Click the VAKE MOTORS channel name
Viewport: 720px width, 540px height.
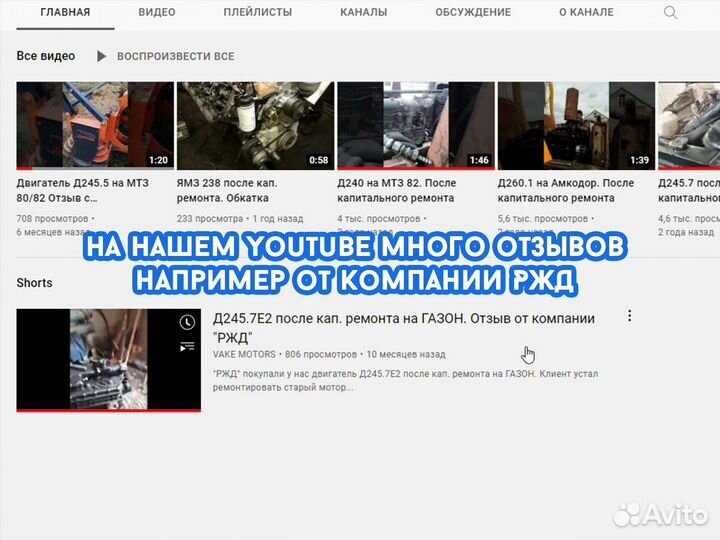[x=244, y=354]
